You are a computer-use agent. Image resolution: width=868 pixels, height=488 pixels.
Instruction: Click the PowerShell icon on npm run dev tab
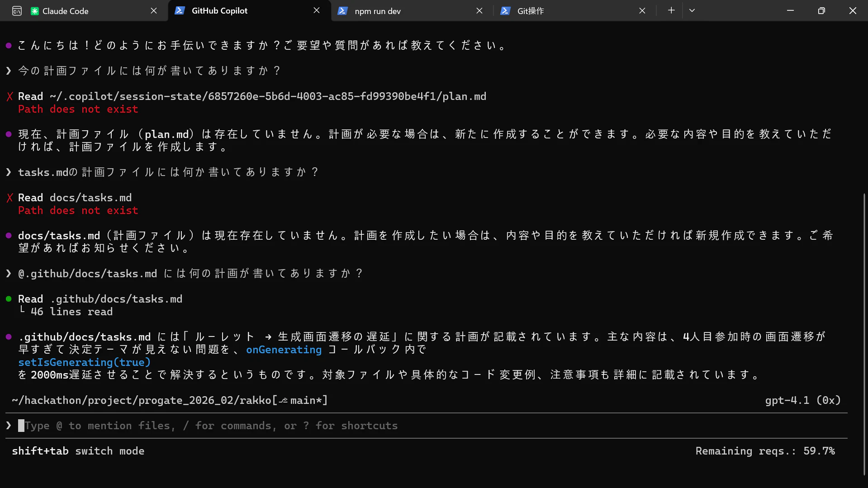tap(342, 11)
